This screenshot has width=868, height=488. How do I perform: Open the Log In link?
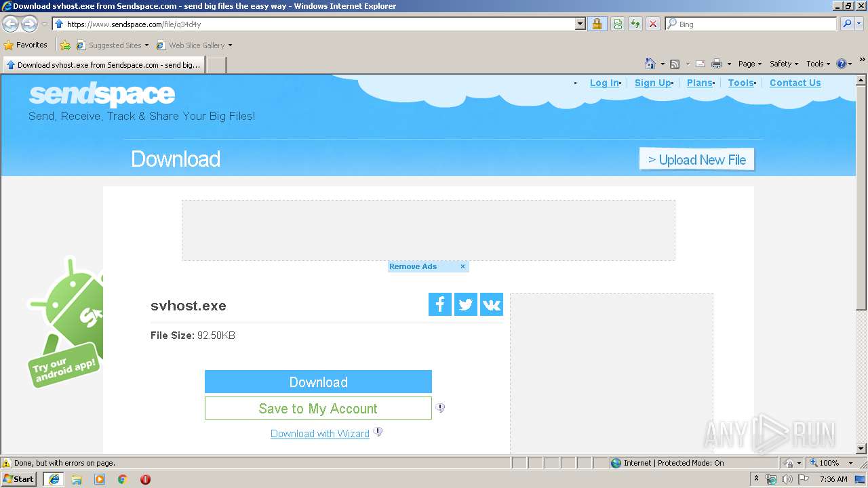(604, 83)
